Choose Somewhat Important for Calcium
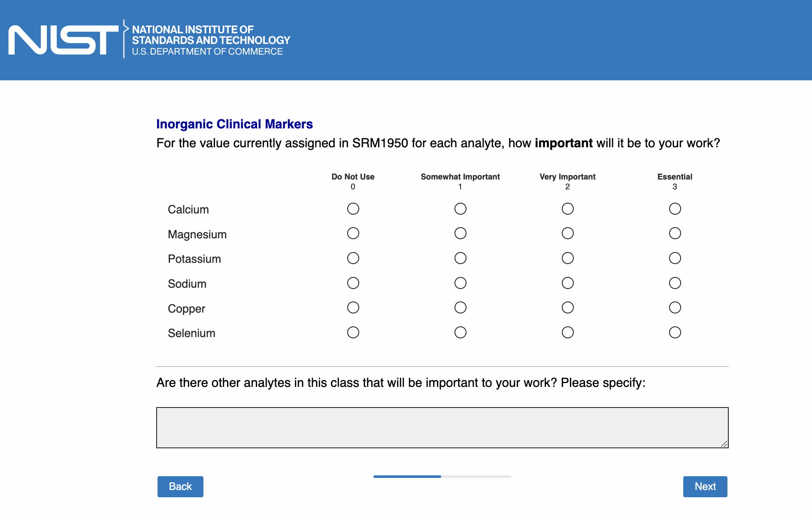 pos(460,209)
